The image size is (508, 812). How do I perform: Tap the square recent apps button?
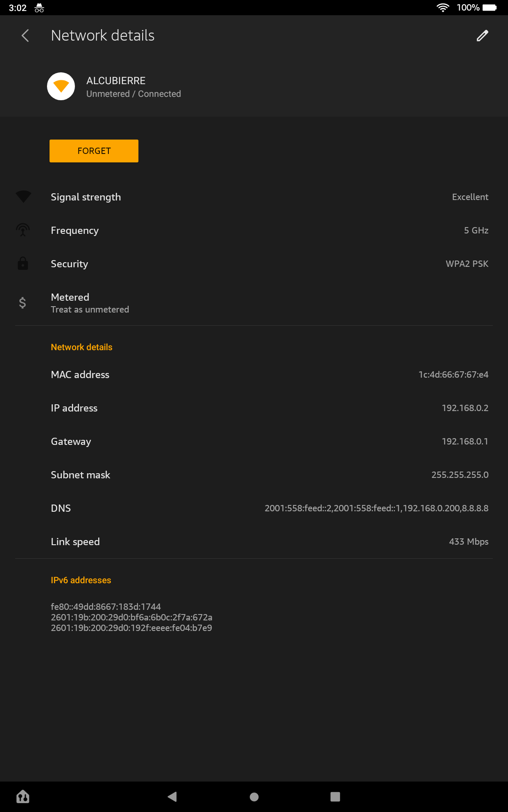(335, 797)
